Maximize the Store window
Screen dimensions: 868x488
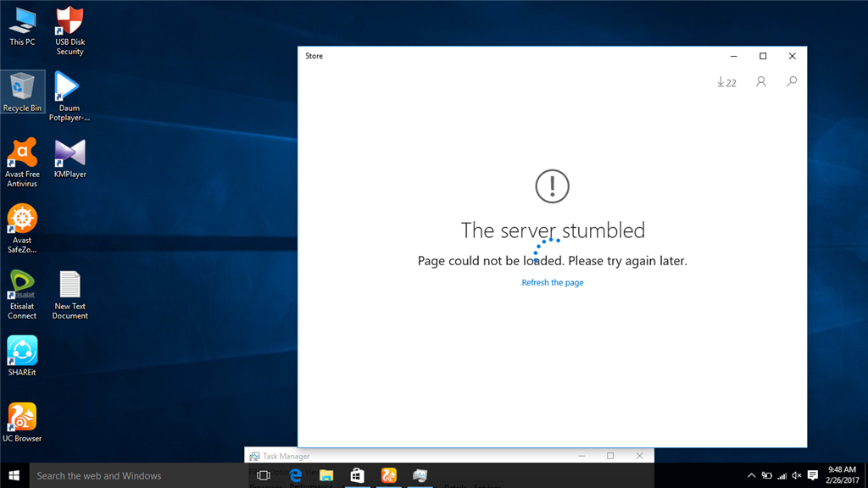pos(763,56)
